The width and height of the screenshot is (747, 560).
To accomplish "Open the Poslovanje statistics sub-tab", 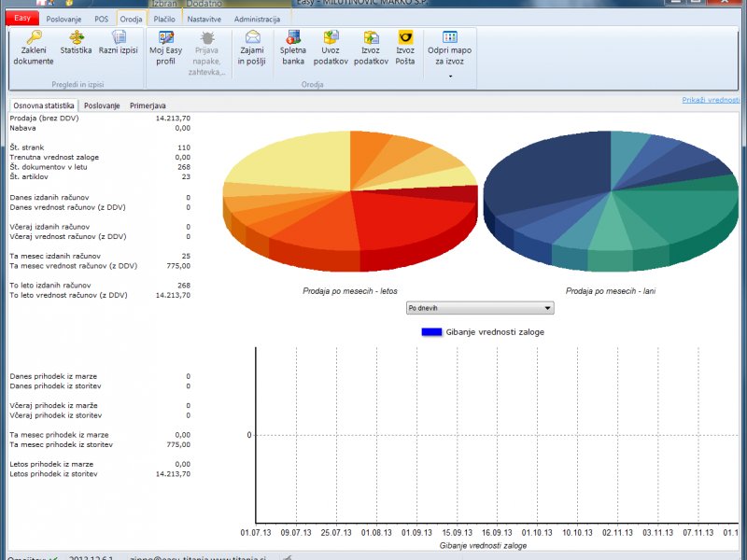I will pyautogui.click(x=102, y=106).
